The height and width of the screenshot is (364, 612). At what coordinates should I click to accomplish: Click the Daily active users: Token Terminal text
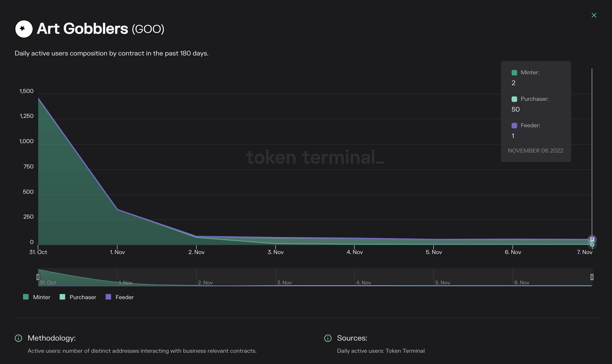381,351
